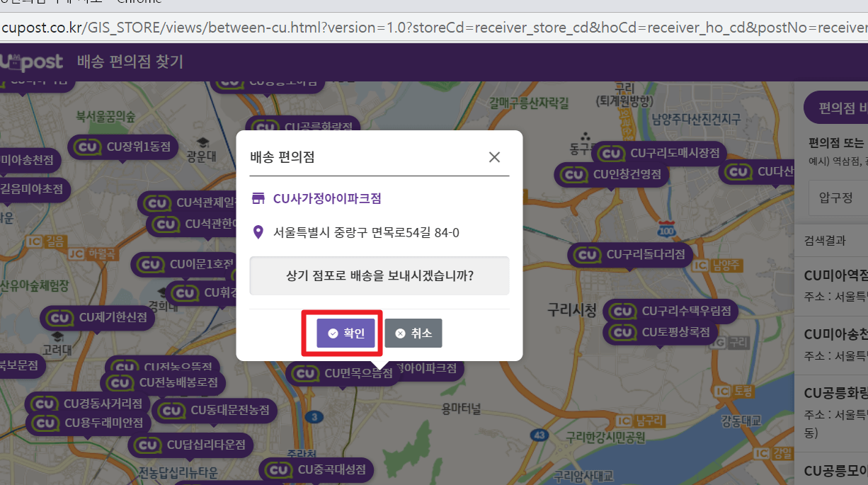Click the browser address bar URL
Screen dimensions: 868x485
pyautogui.click(x=434, y=28)
